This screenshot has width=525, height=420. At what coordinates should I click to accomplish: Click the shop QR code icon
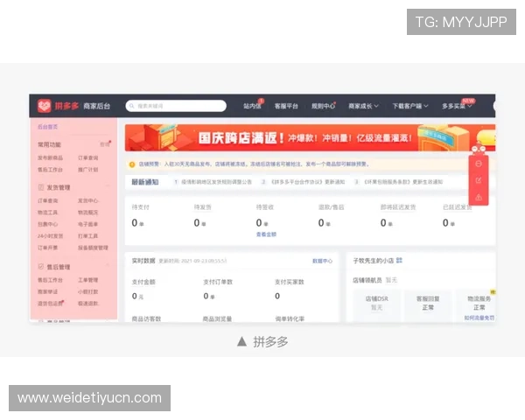click(x=399, y=260)
